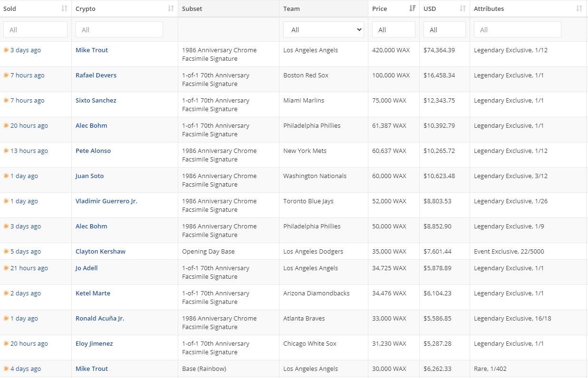Viewport: 588px width, 378px height.
Task: Open Juan Soto's 1 day ago sale link
Action: (24, 176)
